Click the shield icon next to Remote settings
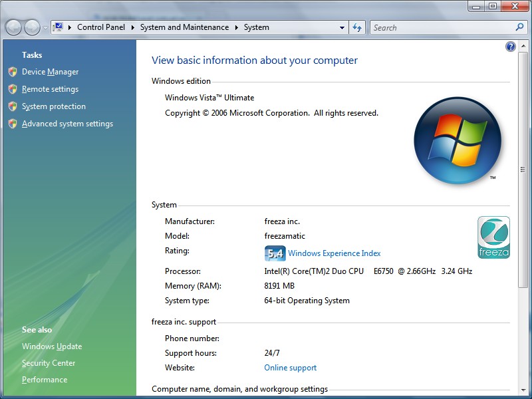The width and height of the screenshot is (532, 399). click(x=12, y=89)
